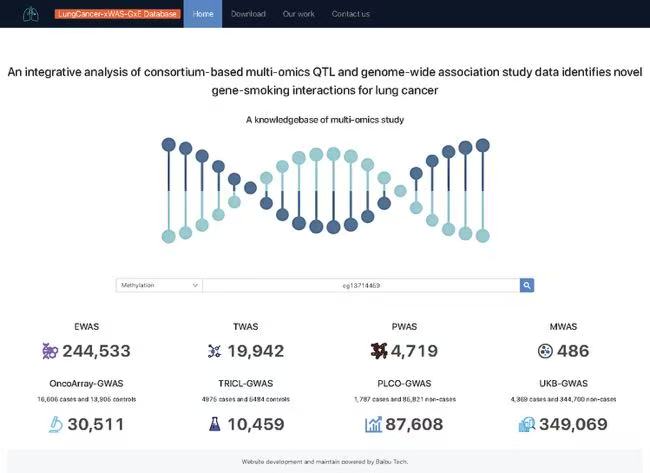Click the MWAS circular icon
Image resolution: width=650 pixels, height=473 pixels.
tap(545, 351)
